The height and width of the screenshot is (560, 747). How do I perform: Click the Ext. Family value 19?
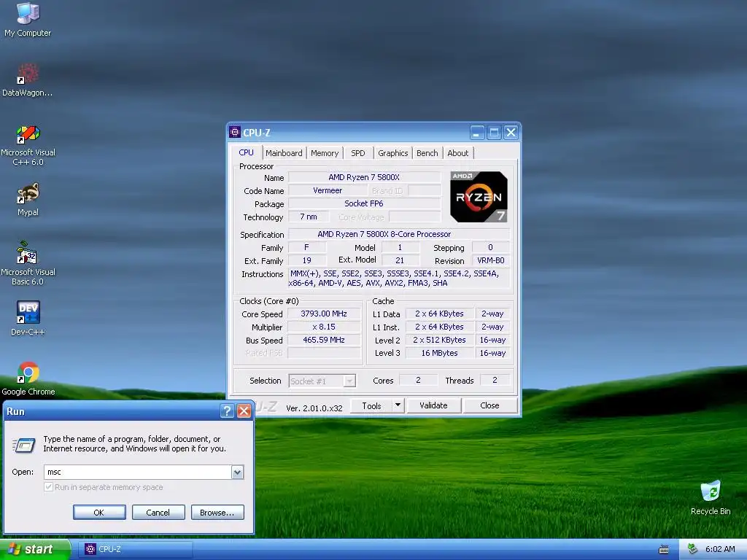(x=307, y=260)
